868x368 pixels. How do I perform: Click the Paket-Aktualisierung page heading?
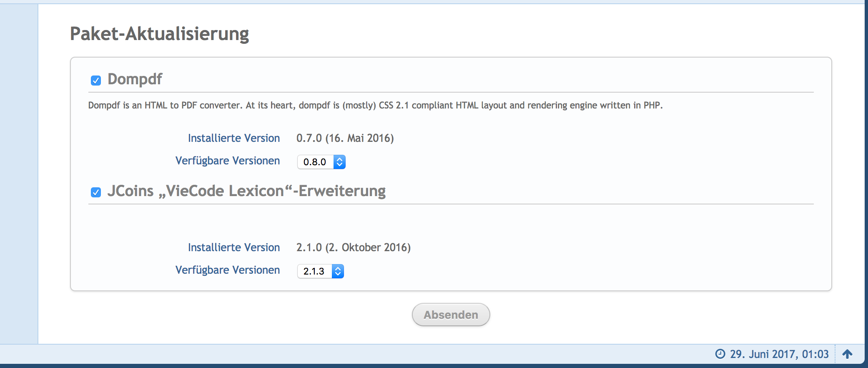pyautogui.click(x=159, y=34)
